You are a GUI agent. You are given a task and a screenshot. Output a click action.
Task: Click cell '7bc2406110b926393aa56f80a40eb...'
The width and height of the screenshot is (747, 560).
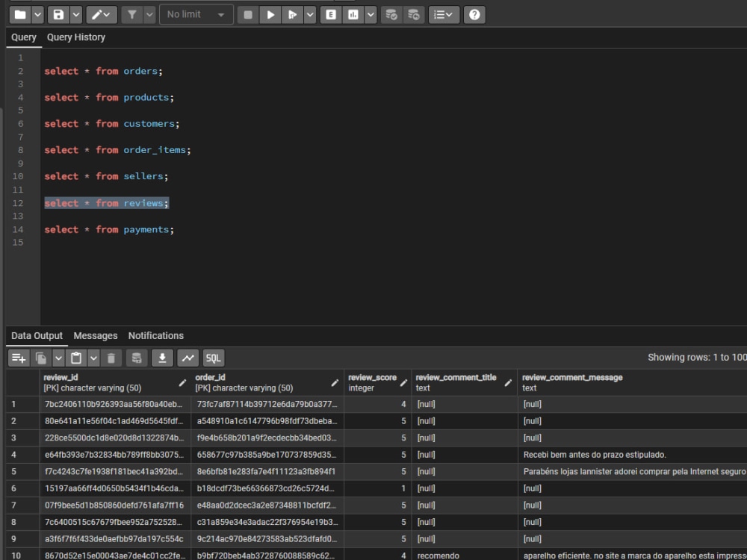[115, 404]
